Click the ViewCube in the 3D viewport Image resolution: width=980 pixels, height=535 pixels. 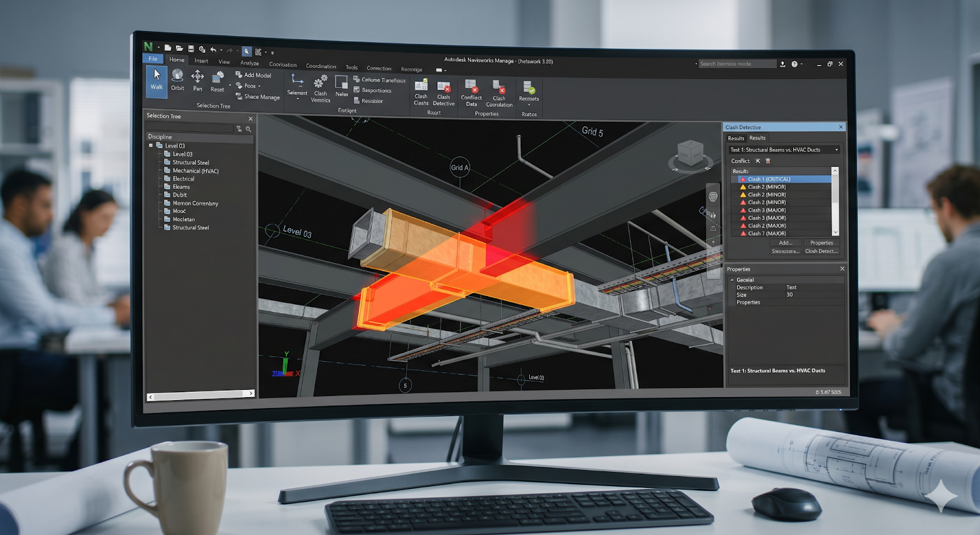point(690,153)
